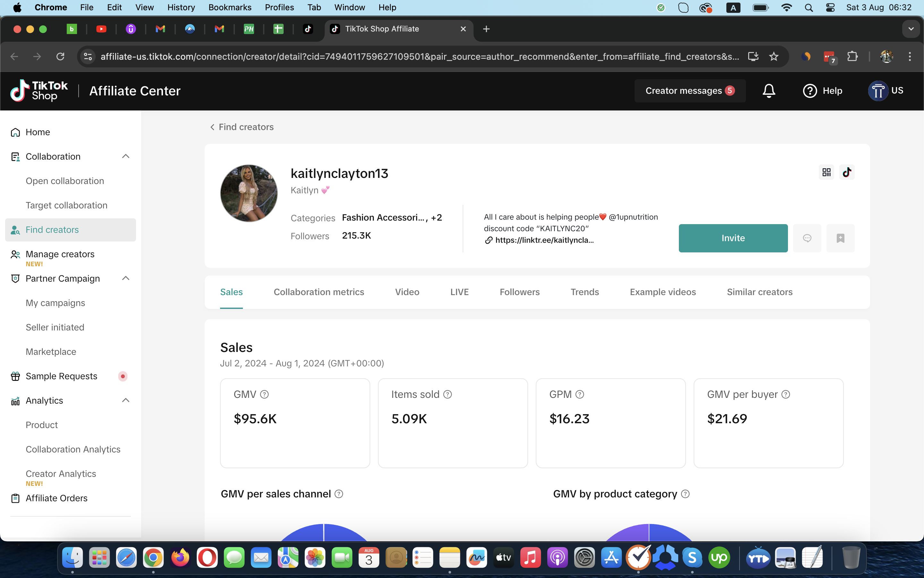Click the GMV info tooltip icon
This screenshot has height=578, width=924.
tap(264, 394)
